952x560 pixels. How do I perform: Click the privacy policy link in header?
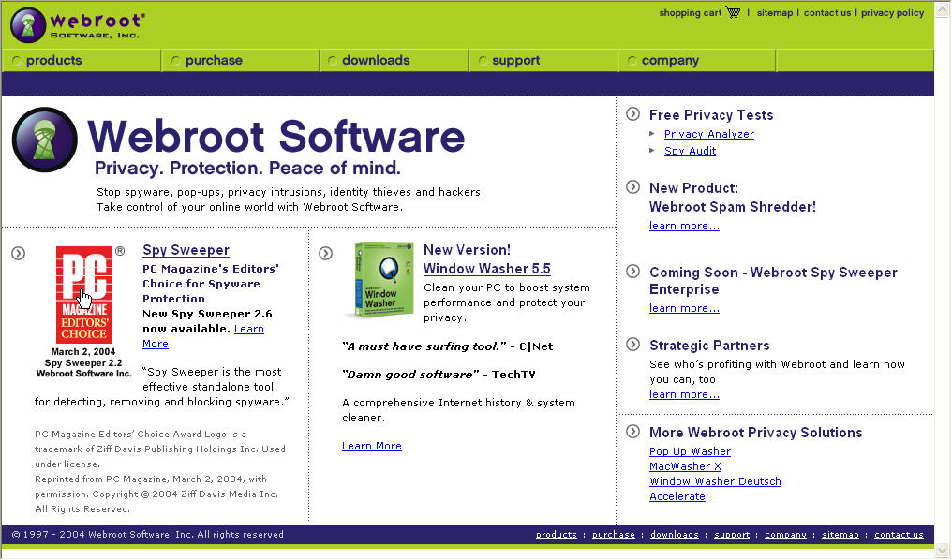pos(892,13)
